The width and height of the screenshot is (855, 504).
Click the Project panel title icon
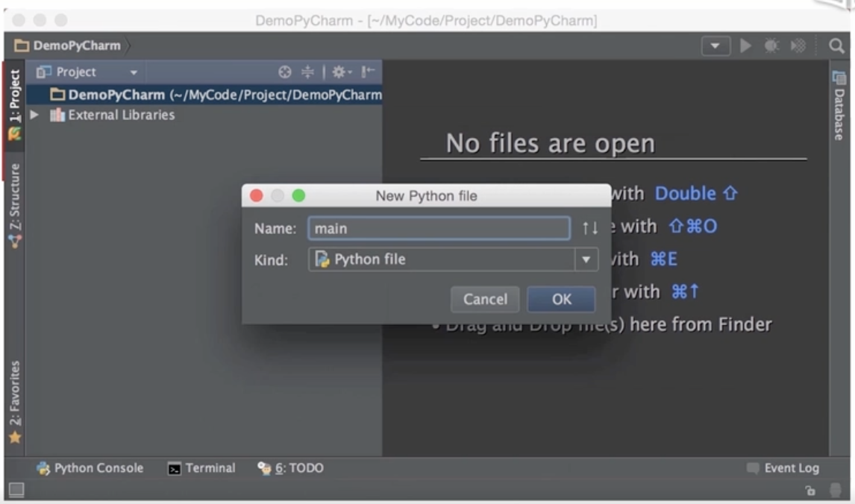pyautogui.click(x=43, y=72)
